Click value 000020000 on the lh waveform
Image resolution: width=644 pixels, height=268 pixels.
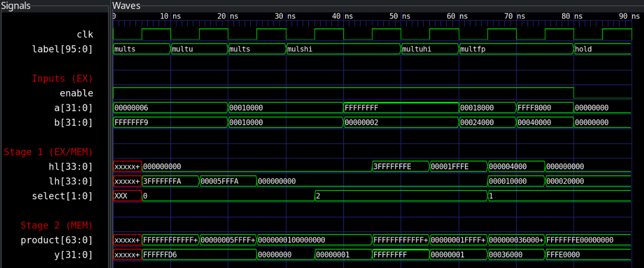click(x=588, y=181)
